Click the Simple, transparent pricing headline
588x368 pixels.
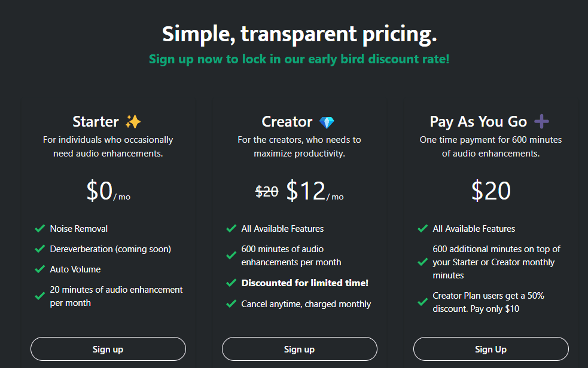click(x=299, y=33)
